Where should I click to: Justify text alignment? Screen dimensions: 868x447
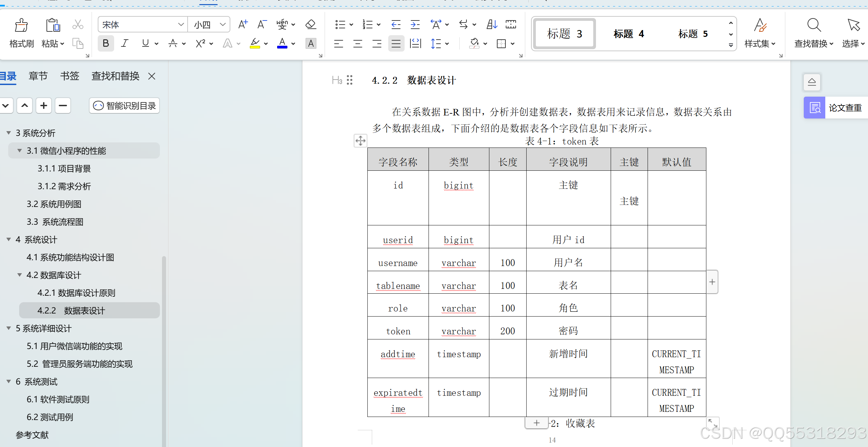(x=396, y=43)
